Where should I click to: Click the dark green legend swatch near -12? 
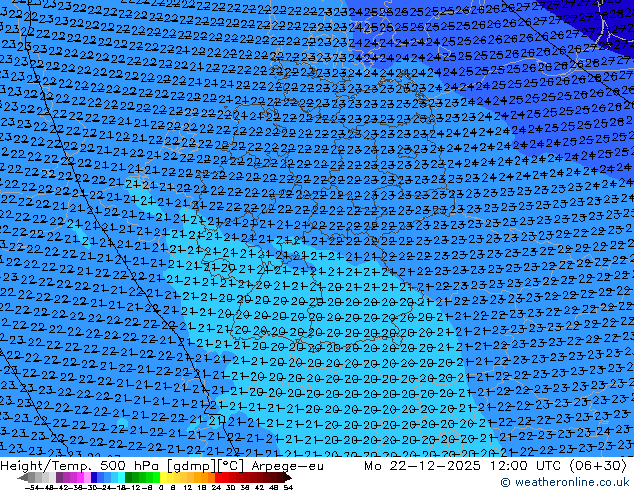[x=129, y=477]
